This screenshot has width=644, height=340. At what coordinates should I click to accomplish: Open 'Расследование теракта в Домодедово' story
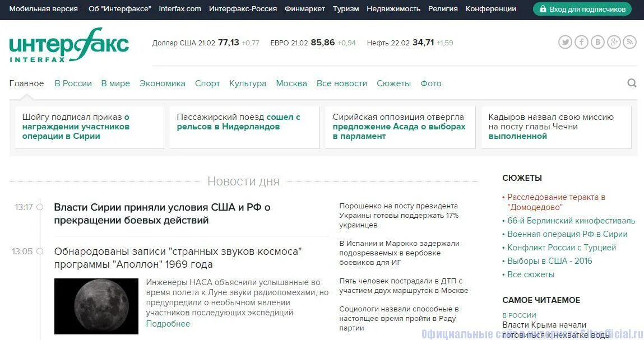pos(556,202)
